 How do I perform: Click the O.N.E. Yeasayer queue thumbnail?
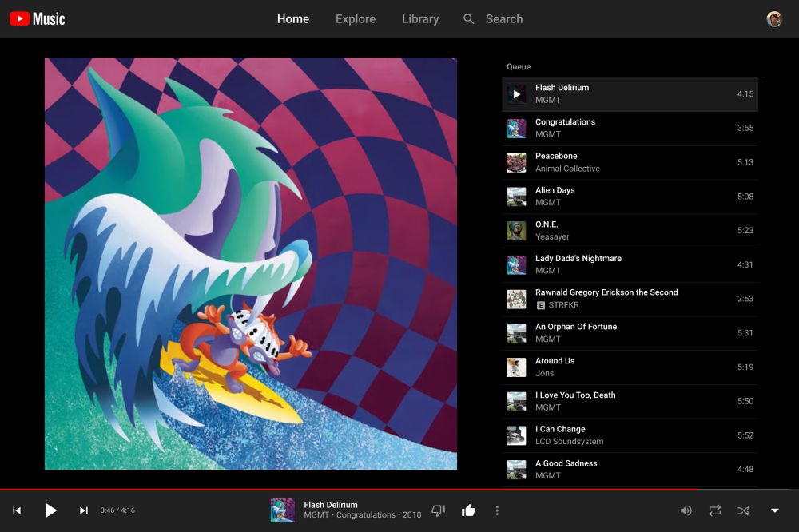[x=516, y=231]
